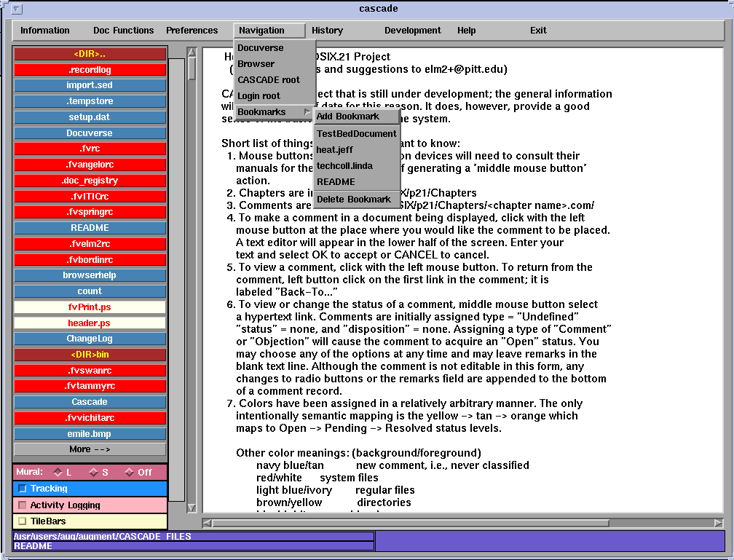Image resolution: width=734 pixels, height=560 pixels.
Task: Open the ChangeLog file
Action: (90, 339)
